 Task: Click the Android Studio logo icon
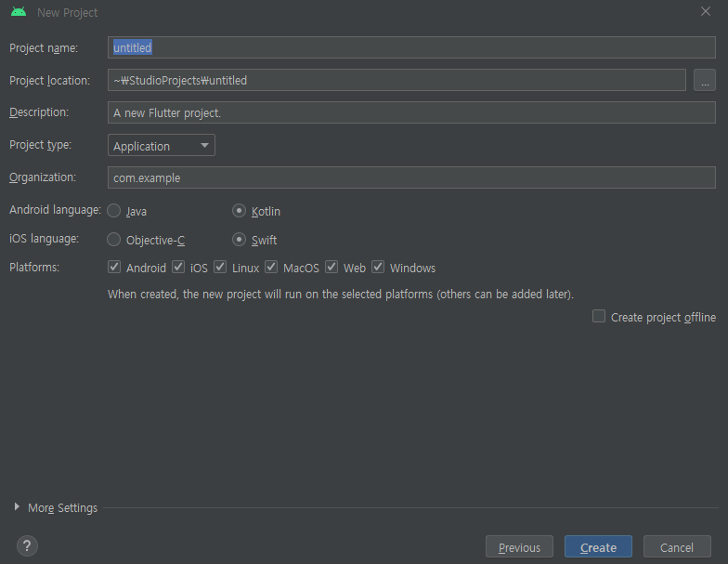(19, 11)
